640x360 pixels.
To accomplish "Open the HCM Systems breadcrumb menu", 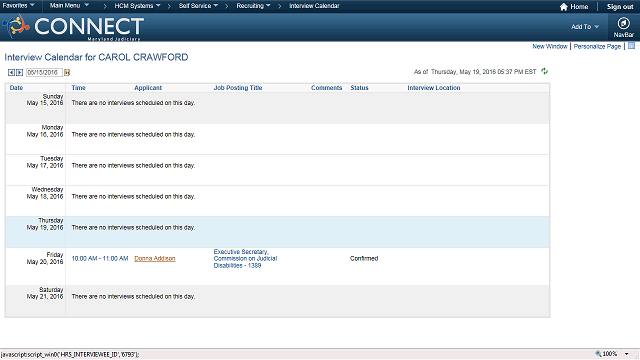I will 137,6.
